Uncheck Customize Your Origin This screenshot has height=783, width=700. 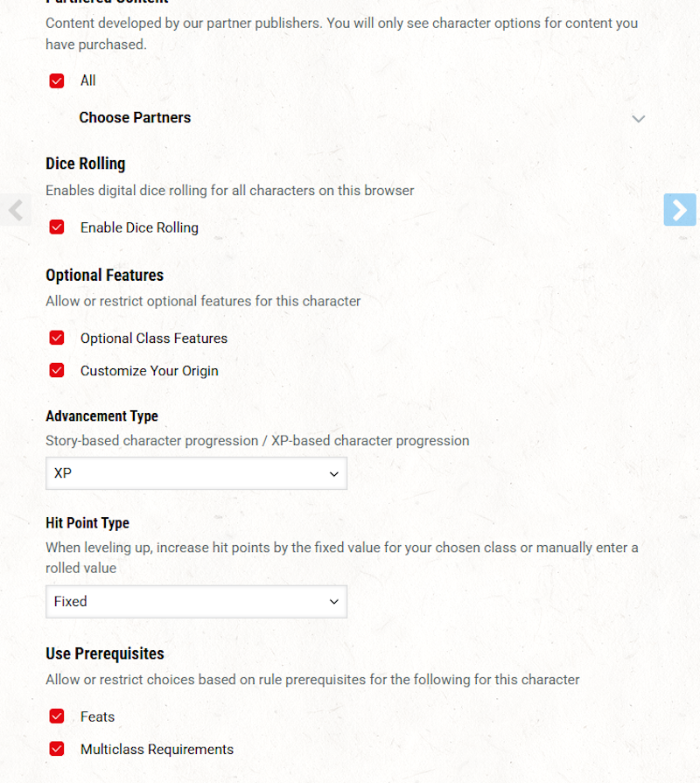point(56,370)
